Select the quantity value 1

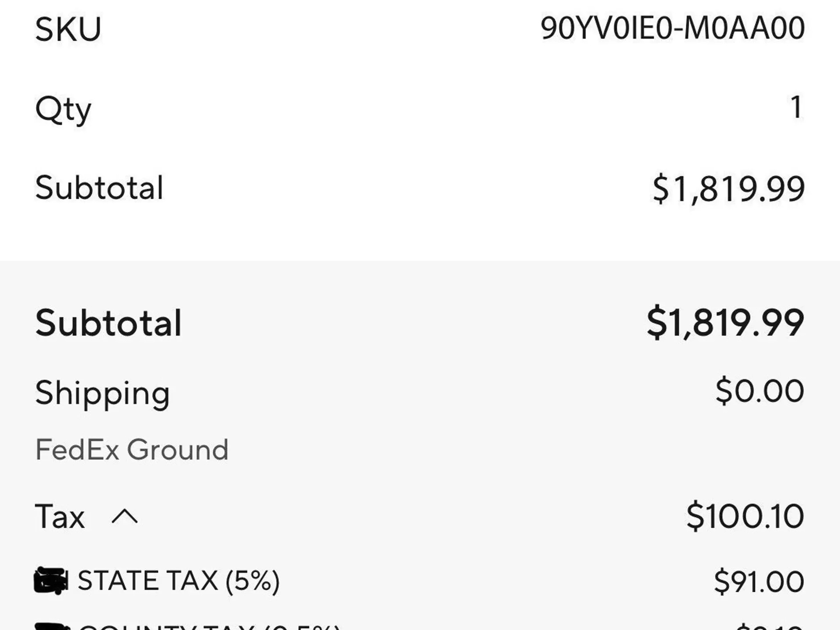796,107
